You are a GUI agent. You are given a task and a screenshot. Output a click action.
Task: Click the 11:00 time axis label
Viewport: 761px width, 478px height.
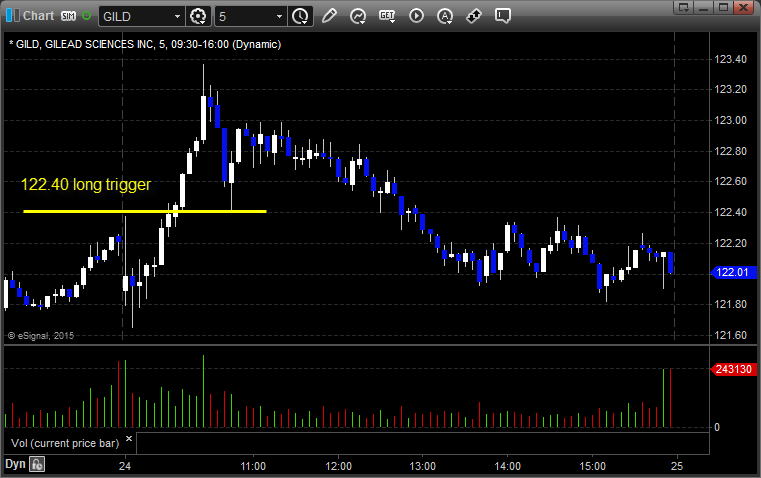tap(253, 466)
